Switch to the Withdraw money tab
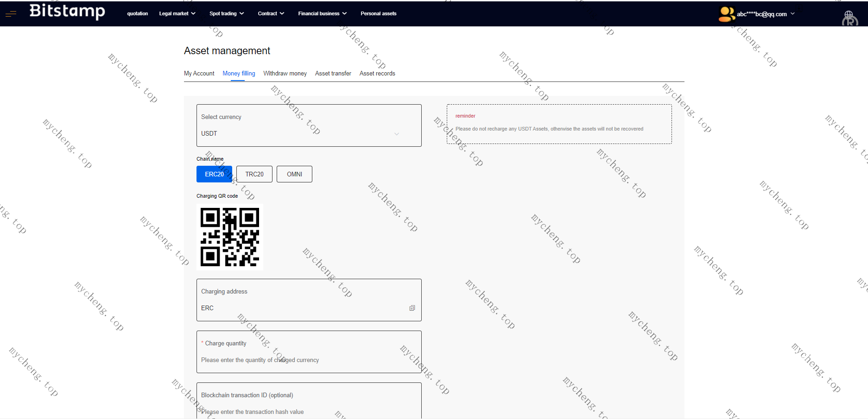The height and width of the screenshot is (419, 868). 285,73
